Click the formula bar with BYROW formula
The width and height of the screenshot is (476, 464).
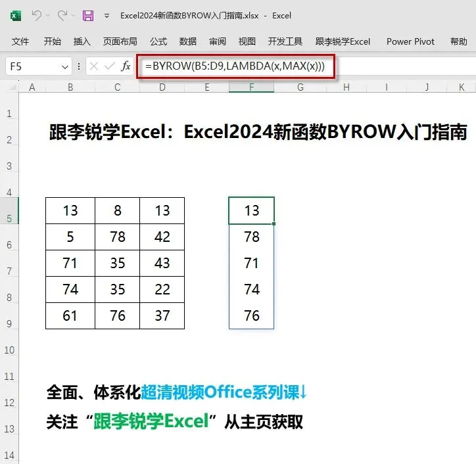(306, 66)
